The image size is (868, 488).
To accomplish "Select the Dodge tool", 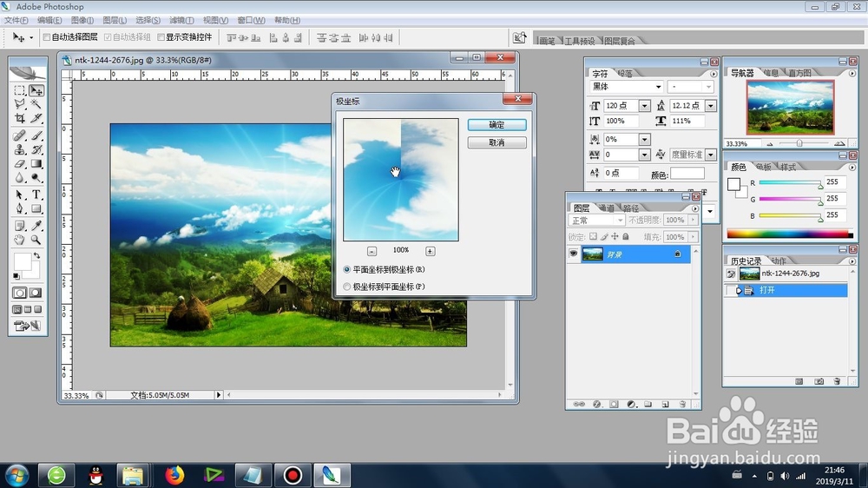I will coord(36,178).
